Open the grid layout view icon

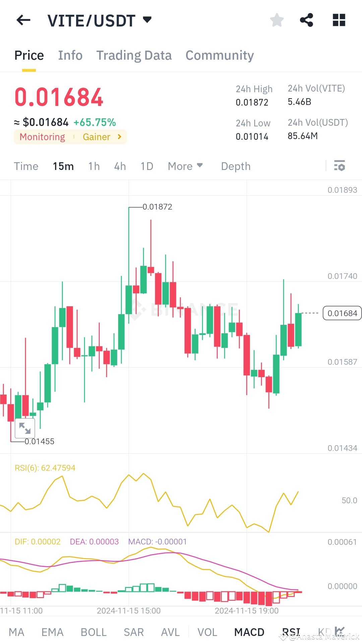point(339,20)
